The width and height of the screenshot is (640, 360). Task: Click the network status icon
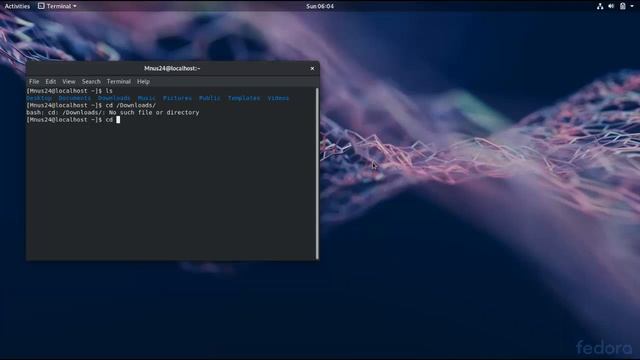tap(600, 6)
